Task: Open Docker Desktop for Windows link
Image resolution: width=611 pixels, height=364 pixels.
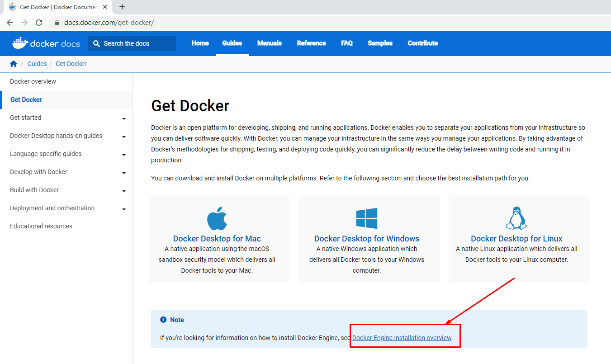Action: click(x=367, y=239)
